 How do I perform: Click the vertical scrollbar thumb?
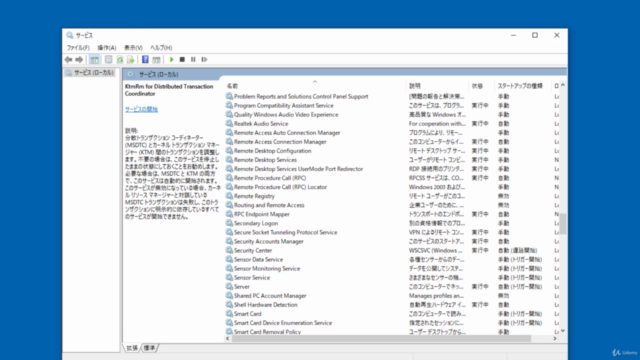[563, 223]
